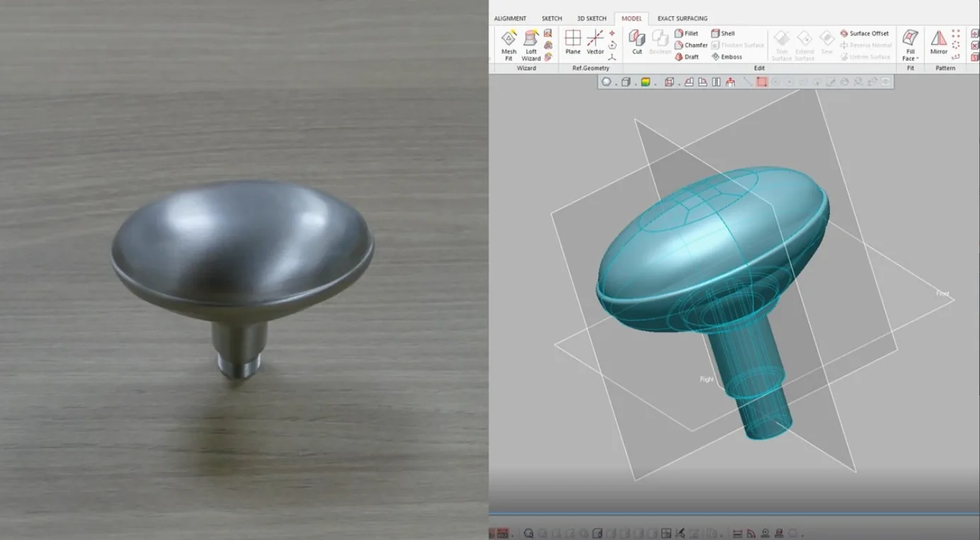The image size is (980, 540).
Task: Open the Fill Face tool
Action: click(911, 45)
